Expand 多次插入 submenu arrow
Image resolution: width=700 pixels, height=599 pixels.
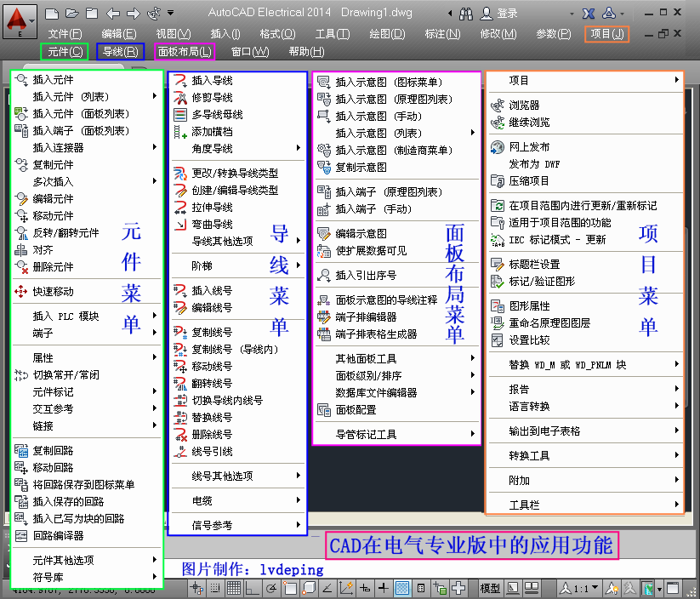[155, 181]
